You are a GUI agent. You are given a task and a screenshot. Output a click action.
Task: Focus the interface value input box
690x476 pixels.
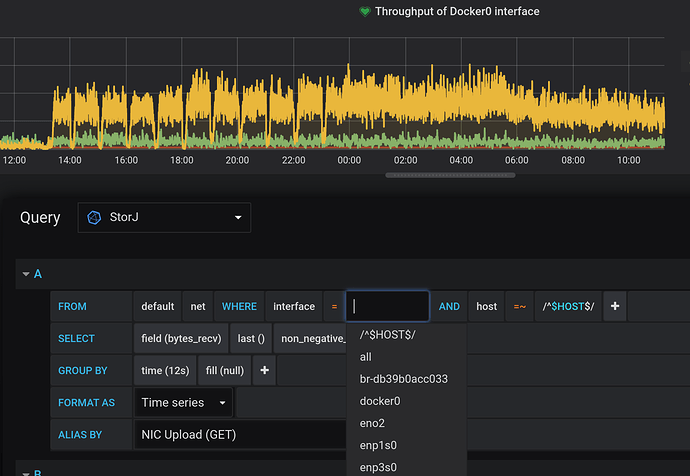[x=388, y=307]
